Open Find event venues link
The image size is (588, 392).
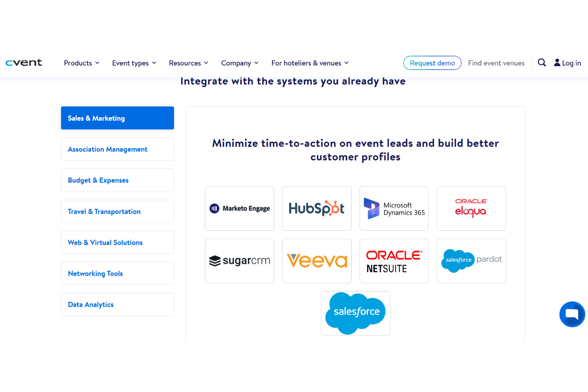pos(496,63)
